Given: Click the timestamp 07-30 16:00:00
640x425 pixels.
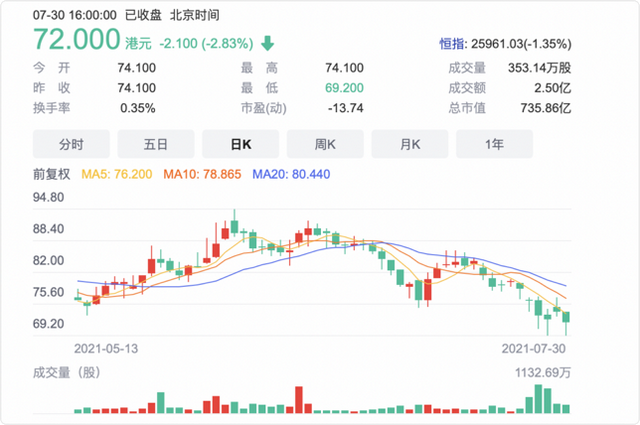Looking at the screenshot, I should (x=75, y=16).
